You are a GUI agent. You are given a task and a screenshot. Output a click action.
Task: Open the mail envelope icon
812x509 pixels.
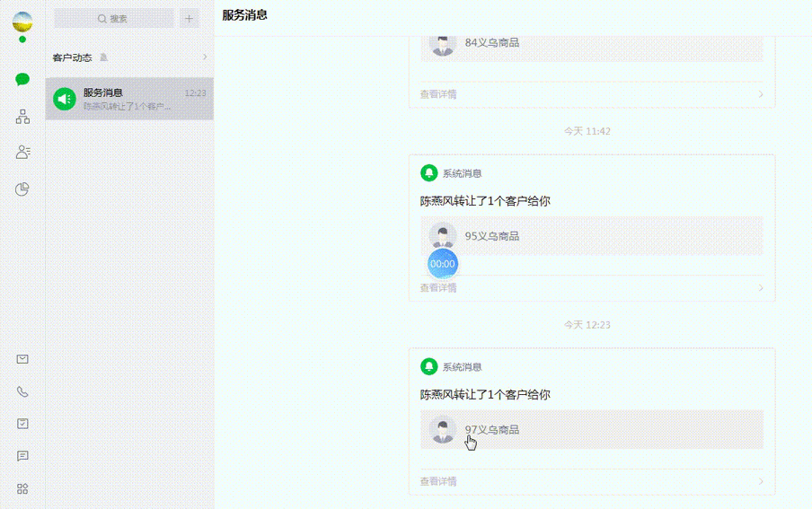22,359
